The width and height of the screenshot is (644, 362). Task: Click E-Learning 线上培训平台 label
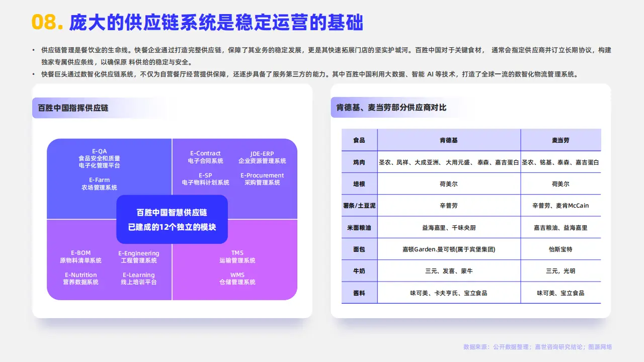coord(139,279)
